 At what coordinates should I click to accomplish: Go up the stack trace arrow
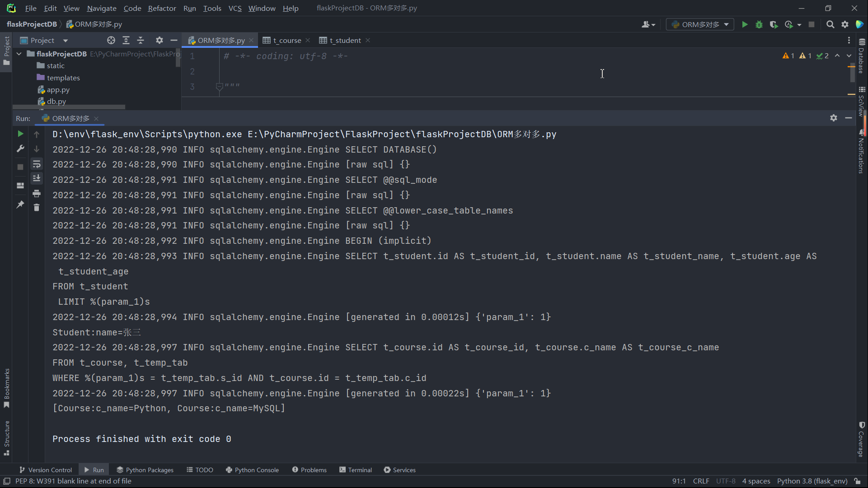[x=37, y=134]
